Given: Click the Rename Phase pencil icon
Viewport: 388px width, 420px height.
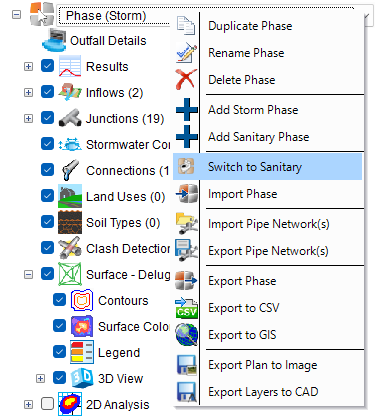Looking at the screenshot, I should point(186,52).
